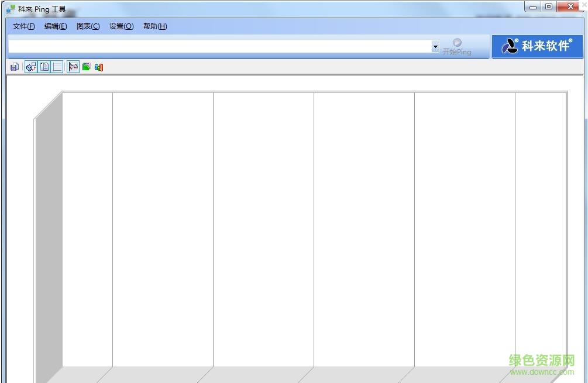Open the 帮助(H) menu
The width and height of the screenshot is (588, 383).
[x=155, y=26]
